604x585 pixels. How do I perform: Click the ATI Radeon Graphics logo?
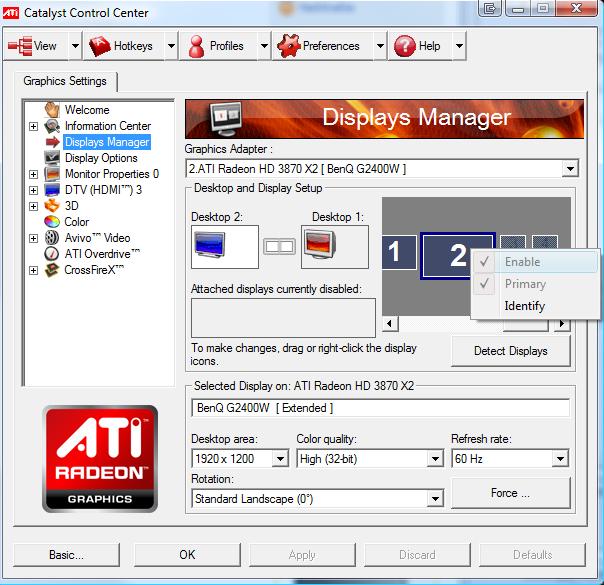coord(100,459)
